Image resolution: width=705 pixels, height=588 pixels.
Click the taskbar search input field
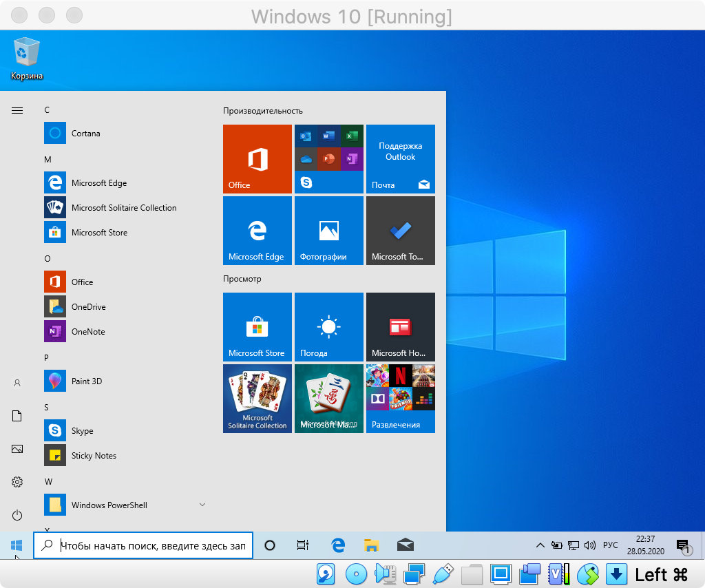tap(151, 545)
